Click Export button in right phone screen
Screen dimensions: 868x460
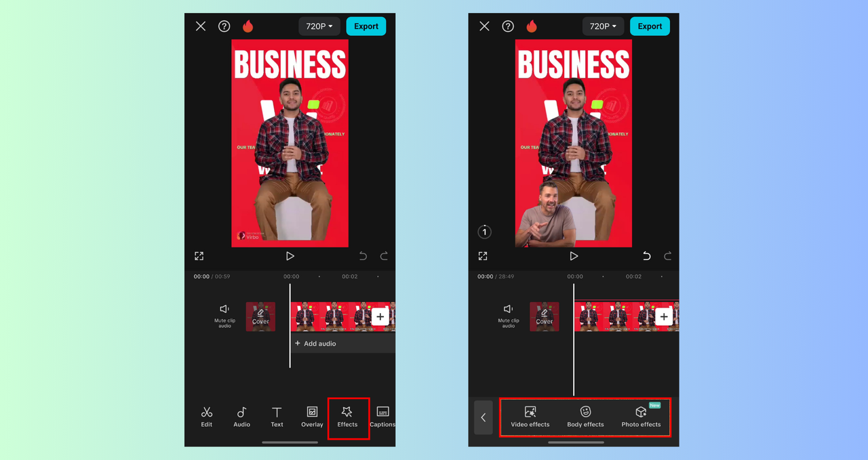[x=650, y=26]
